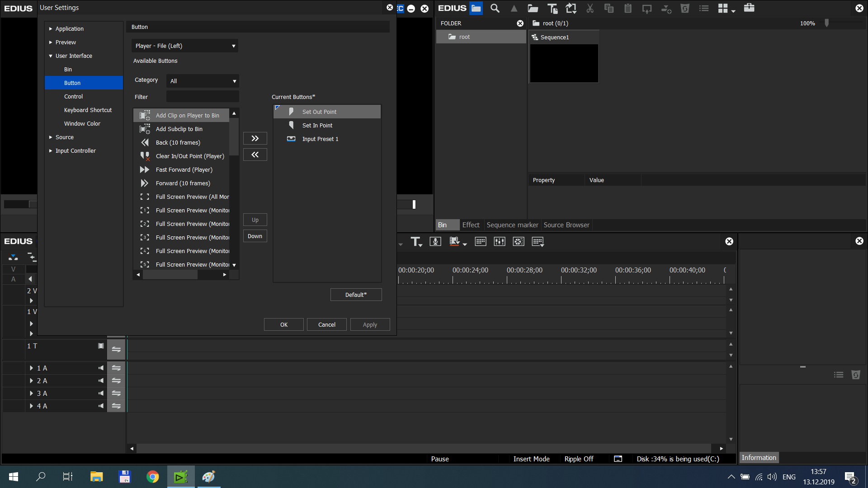Mute the 1 A audio track
The image size is (868, 488).
tap(101, 368)
